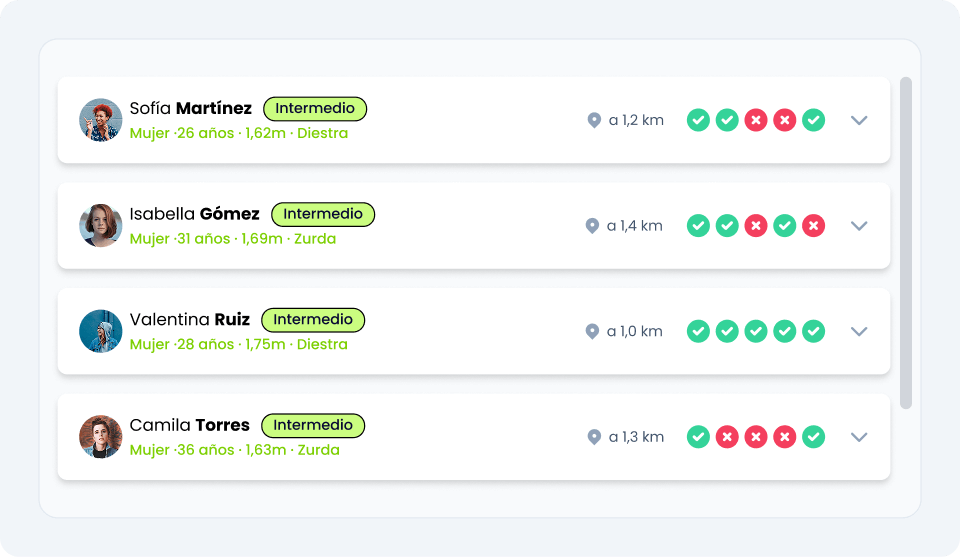Click Valentina Ruiz's last green check icon
The height and width of the screenshot is (557, 960).
coord(814,331)
